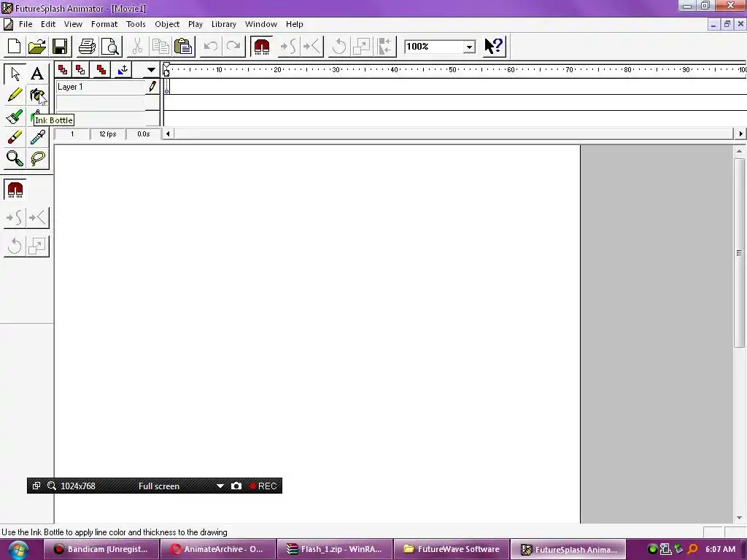Click the Paste clipboard icon
Image resolution: width=747 pixels, height=560 pixels.
pyautogui.click(x=183, y=46)
